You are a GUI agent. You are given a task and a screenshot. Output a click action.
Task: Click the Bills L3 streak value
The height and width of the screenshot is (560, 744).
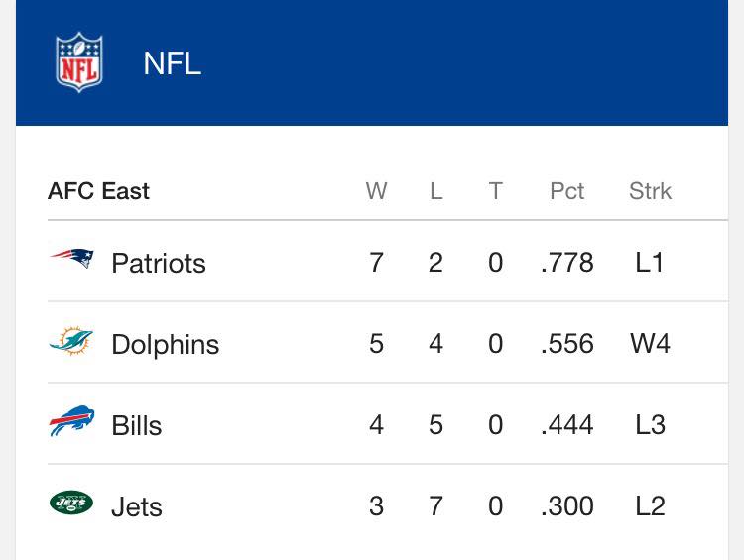point(650,424)
